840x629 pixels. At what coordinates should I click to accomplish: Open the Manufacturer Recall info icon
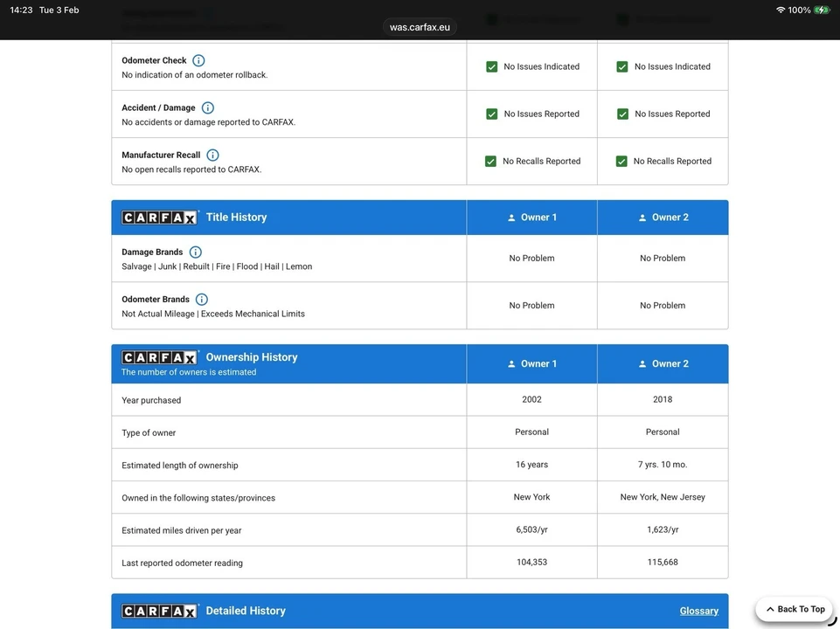[x=212, y=156]
